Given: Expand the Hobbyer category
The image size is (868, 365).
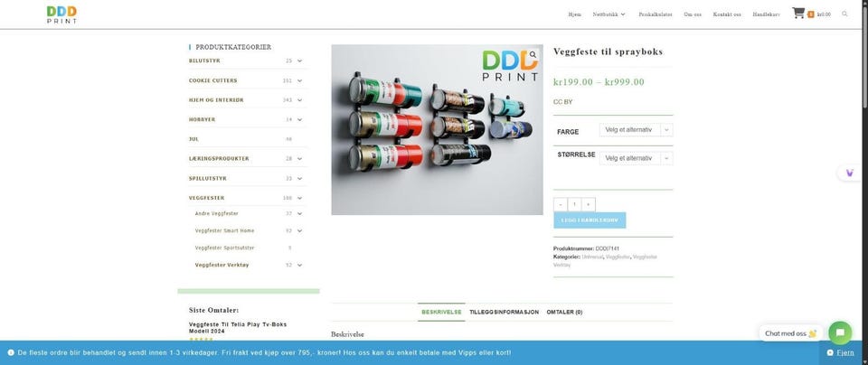Looking at the screenshot, I should (299, 119).
